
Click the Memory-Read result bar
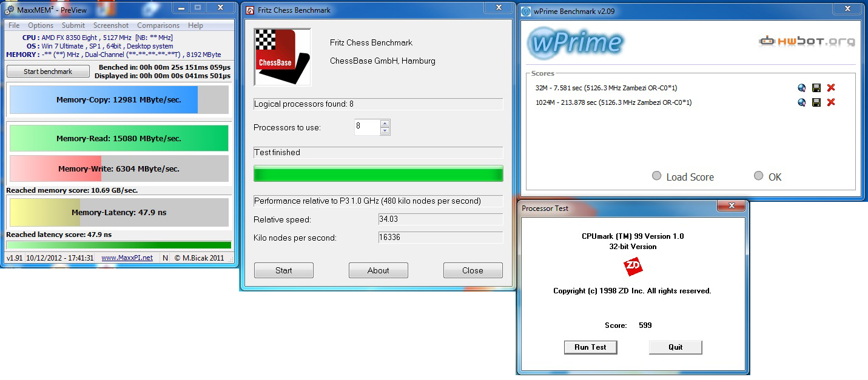click(119, 138)
